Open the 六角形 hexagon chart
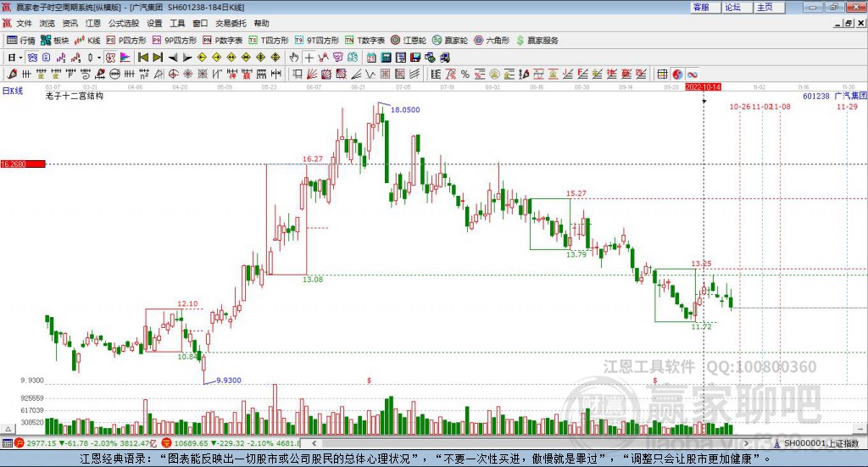Viewport: 868px width, 467px height. (492, 41)
